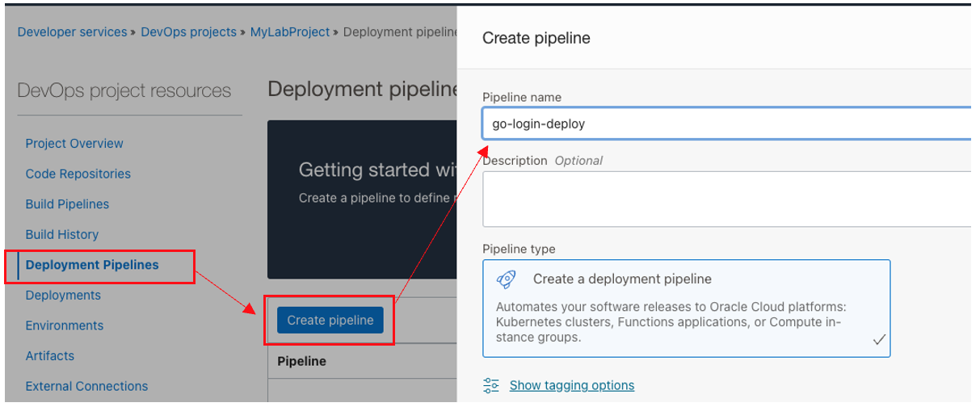Expand Show tagging options link
980x407 pixels.
[571, 385]
